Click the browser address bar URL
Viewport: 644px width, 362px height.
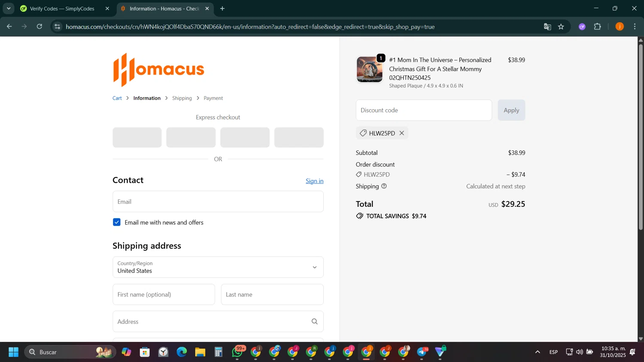click(250, 27)
